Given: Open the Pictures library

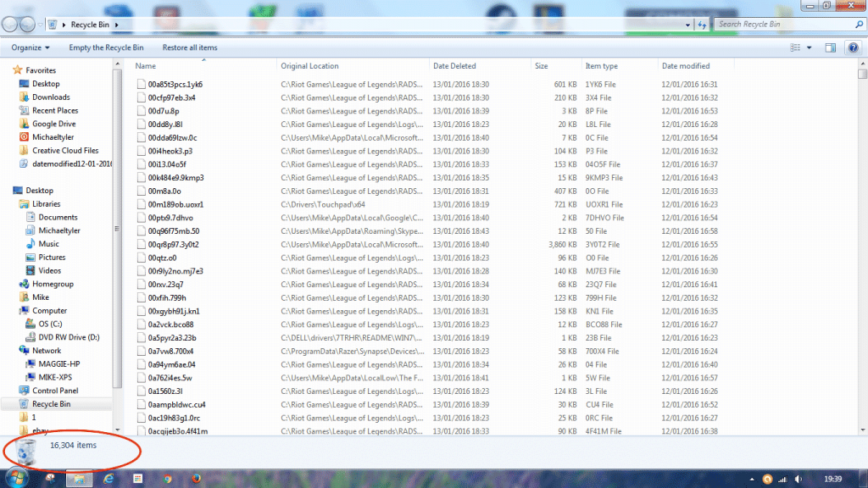Looking at the screenshot, I should tap(52, 258).
